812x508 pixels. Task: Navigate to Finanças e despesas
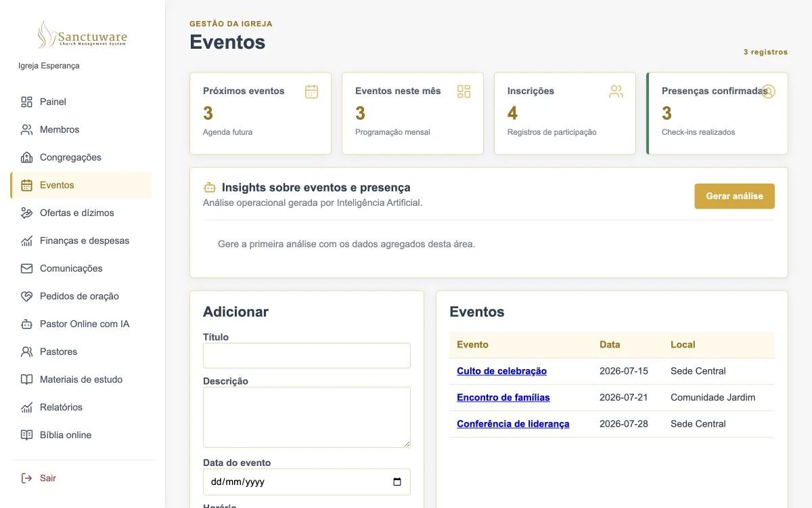81,240
